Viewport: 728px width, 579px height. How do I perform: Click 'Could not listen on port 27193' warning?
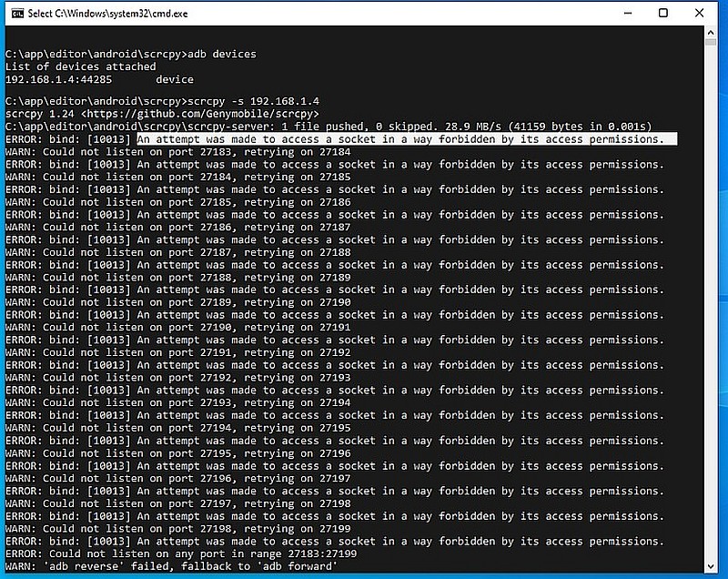coord(177,402)
